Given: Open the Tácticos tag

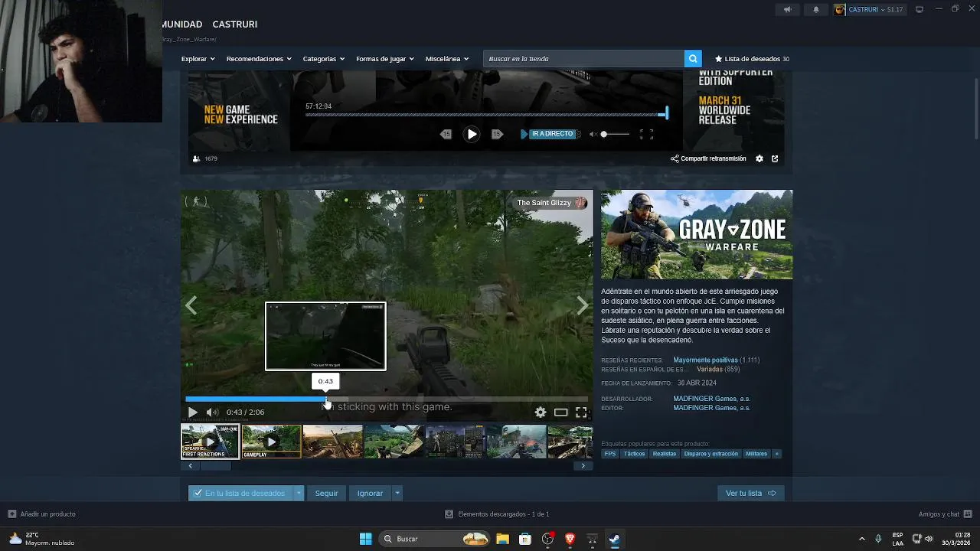Looking at the screenshot, I should click(634, 454).
